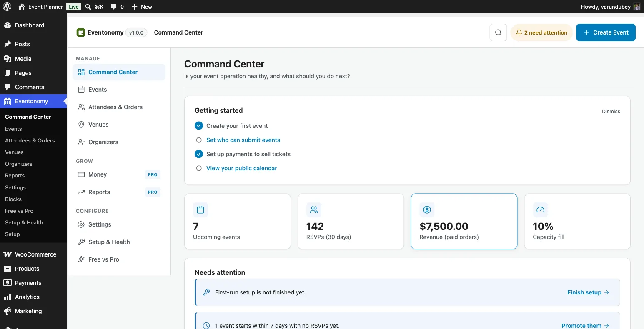Click the search magnifier icon in the admin bar
Viewport: 644px width, 329px height.
[88, 7]
